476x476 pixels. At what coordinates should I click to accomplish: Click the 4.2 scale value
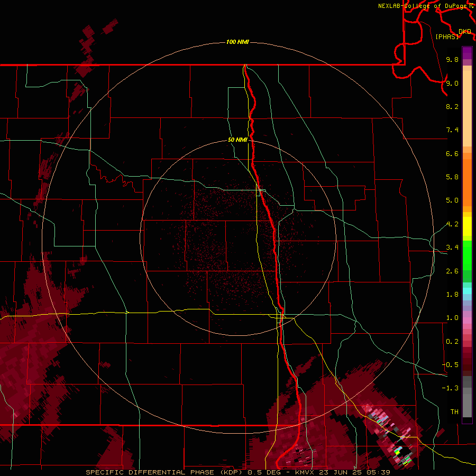click(x=452, y=224)
